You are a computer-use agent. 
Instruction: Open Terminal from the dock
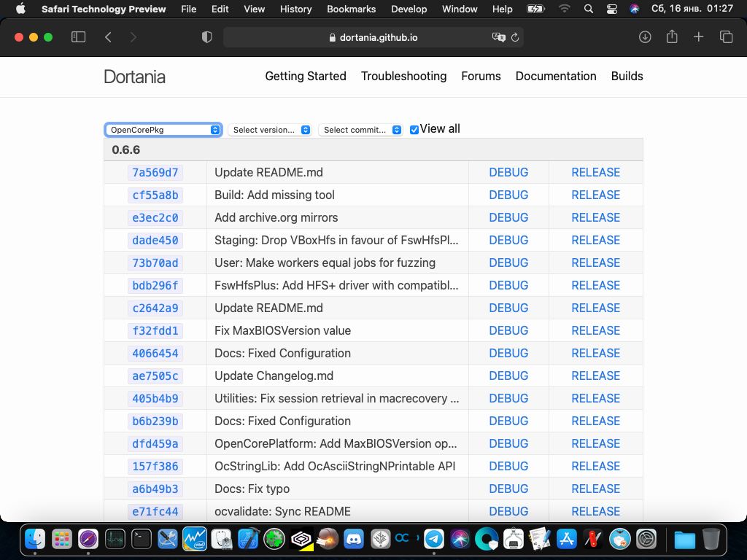click(142, 539)
